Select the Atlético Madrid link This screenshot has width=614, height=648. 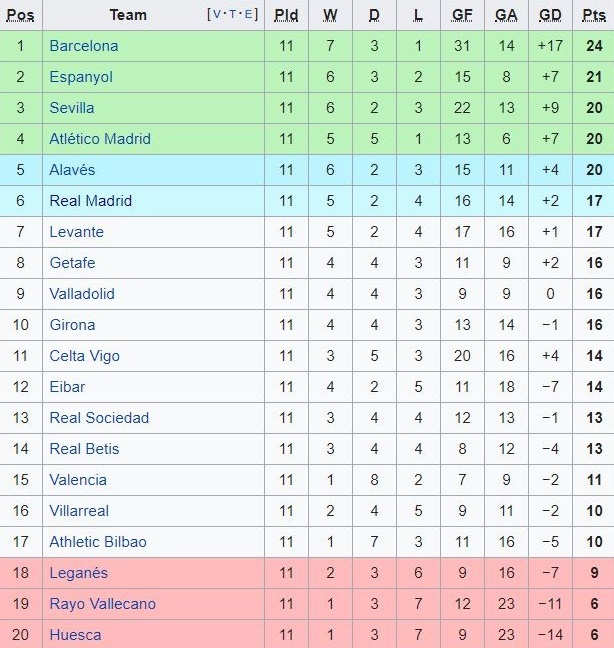point(100,139)
